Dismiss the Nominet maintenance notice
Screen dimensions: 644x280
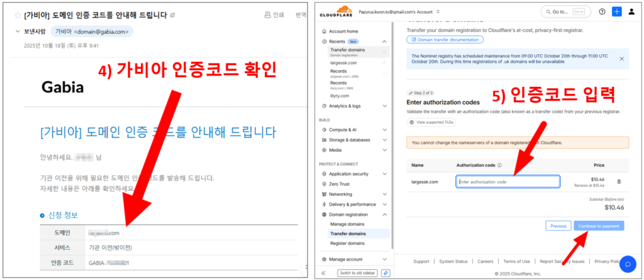(x=621, y=59)
